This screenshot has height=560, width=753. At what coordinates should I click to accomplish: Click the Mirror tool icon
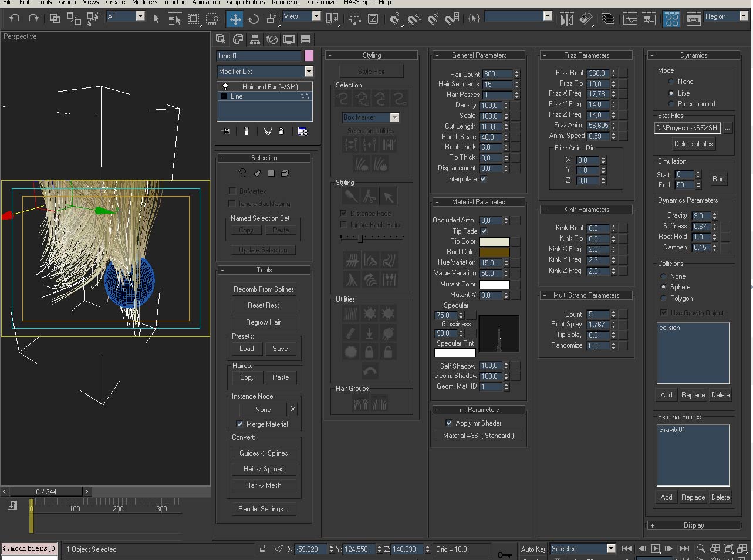566,19
